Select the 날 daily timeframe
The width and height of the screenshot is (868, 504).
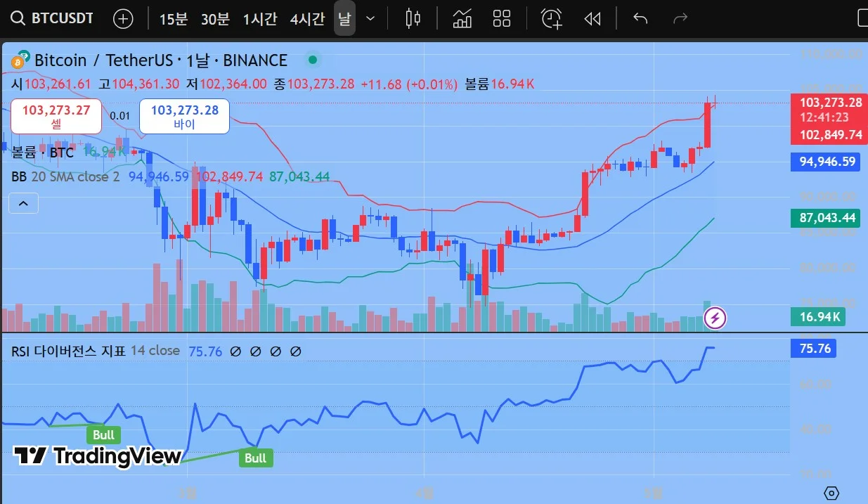coord(344,19)
